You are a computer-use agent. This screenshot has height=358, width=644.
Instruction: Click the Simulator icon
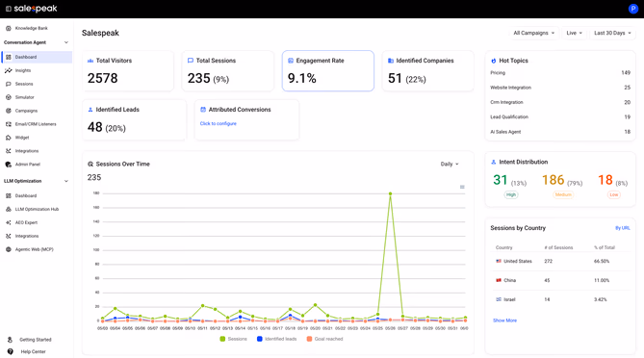point(9,97)
